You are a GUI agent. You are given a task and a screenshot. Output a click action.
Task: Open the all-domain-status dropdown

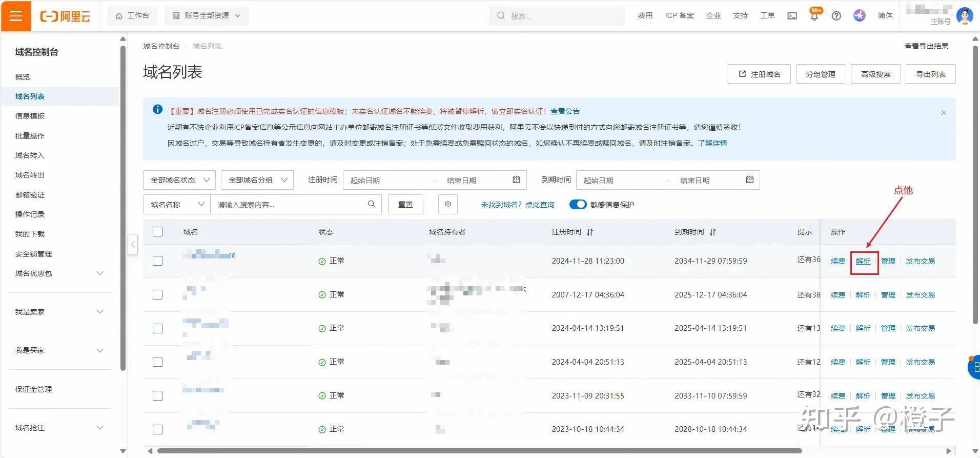179,180
